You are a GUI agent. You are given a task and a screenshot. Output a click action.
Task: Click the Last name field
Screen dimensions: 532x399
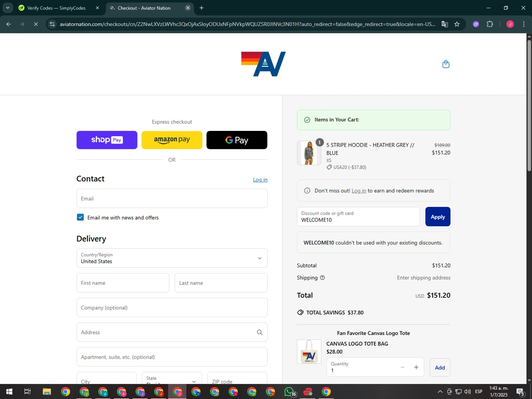[x=221, y=283]
